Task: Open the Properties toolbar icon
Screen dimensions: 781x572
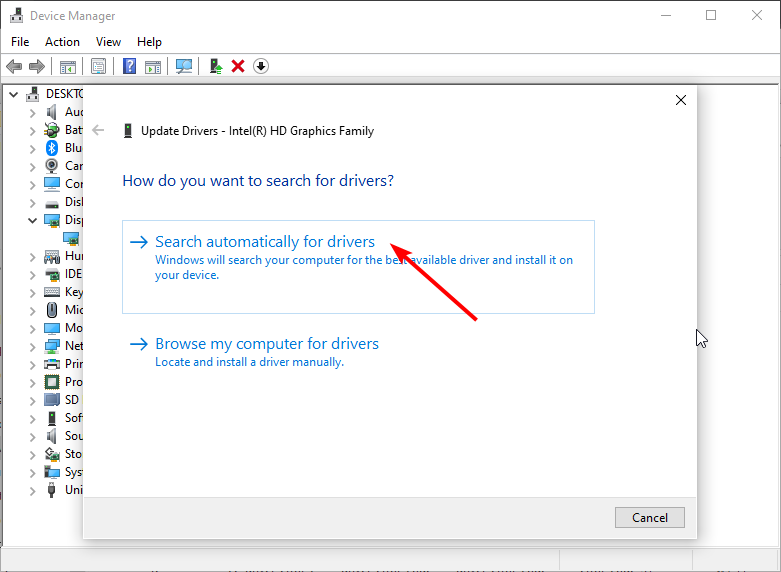Action: (99, 66)
